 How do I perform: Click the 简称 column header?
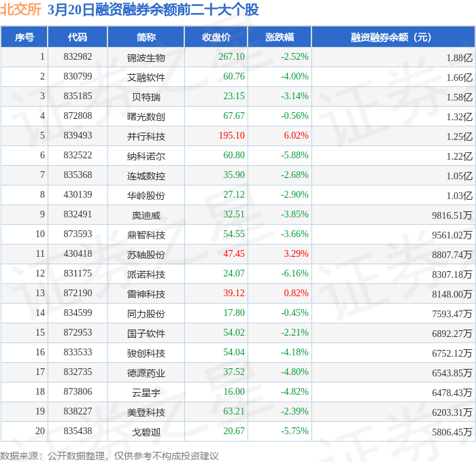pyautogui.click(x=146, y=37)
